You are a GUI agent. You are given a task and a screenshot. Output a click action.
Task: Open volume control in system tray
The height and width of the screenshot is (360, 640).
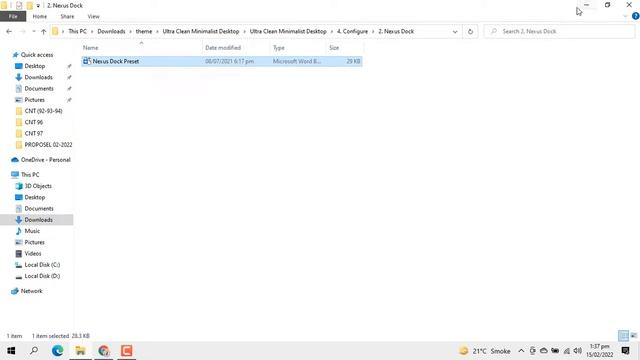point(577,351)
